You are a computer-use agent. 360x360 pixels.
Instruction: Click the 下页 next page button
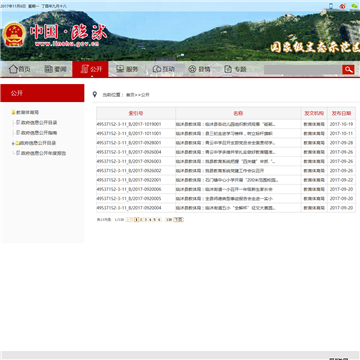coord(178,220)
